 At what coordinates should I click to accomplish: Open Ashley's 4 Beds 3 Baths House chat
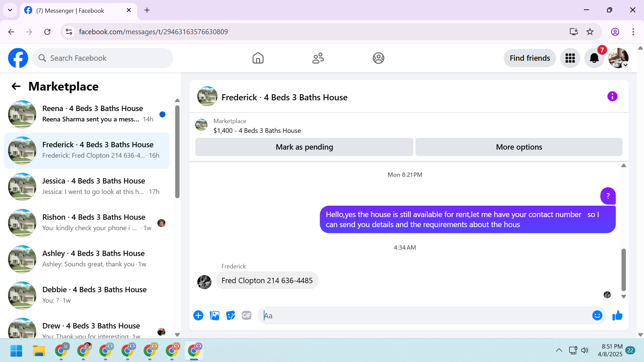point(87,259)
